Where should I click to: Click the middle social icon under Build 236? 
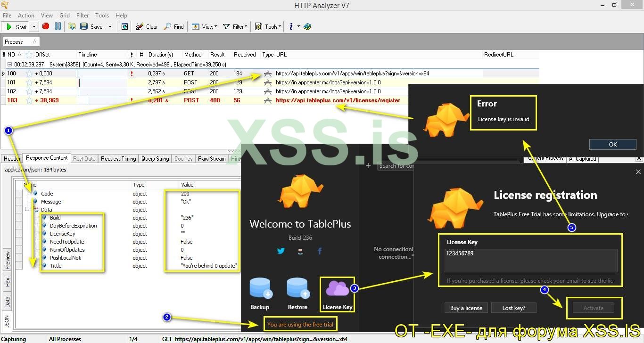300,251
